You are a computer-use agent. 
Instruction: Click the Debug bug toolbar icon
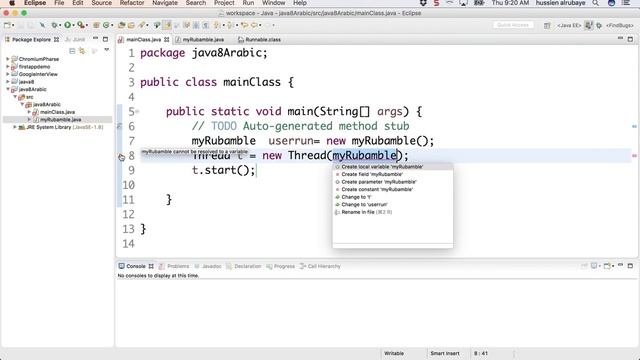tap(53, 25)
